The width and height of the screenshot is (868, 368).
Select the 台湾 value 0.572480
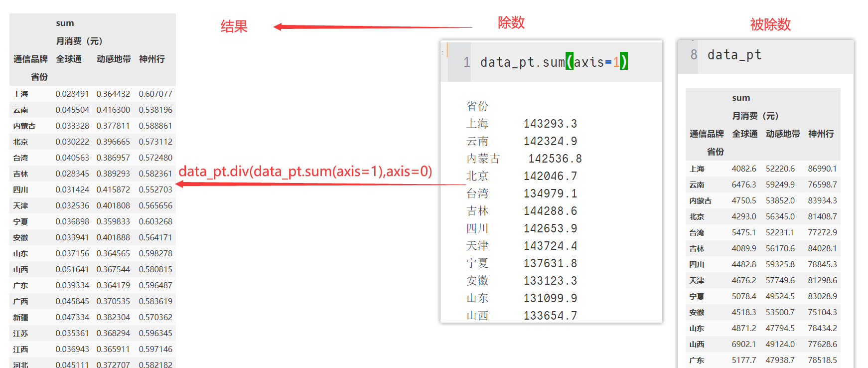pos(155,158)
